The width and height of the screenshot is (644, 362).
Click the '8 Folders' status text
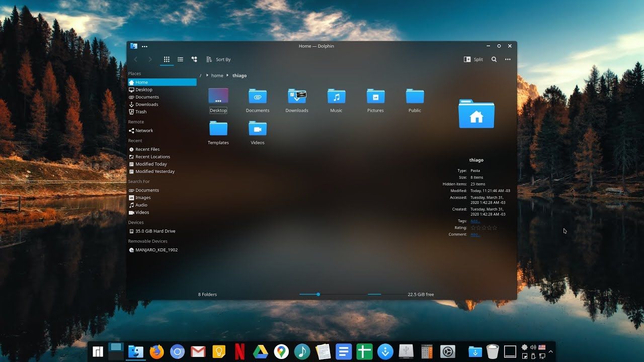[207, 295]
